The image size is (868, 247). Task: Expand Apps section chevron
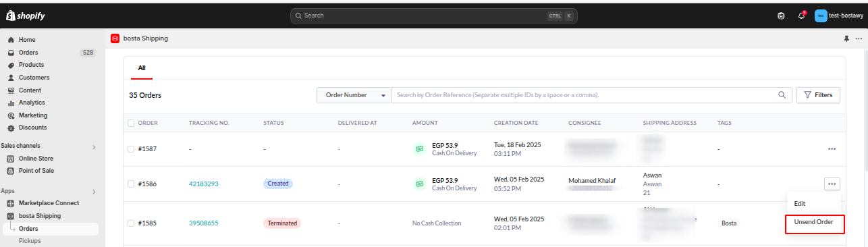coord(94,192)
